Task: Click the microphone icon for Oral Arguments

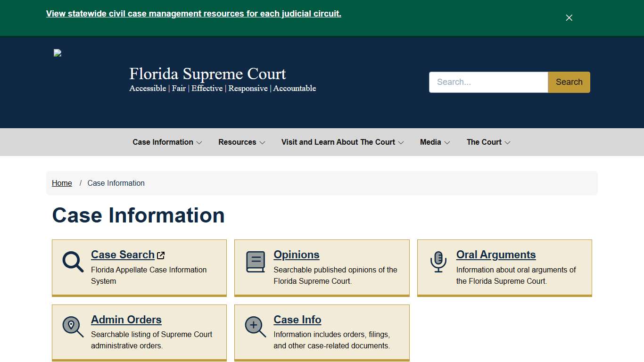Action: point(438,262)
